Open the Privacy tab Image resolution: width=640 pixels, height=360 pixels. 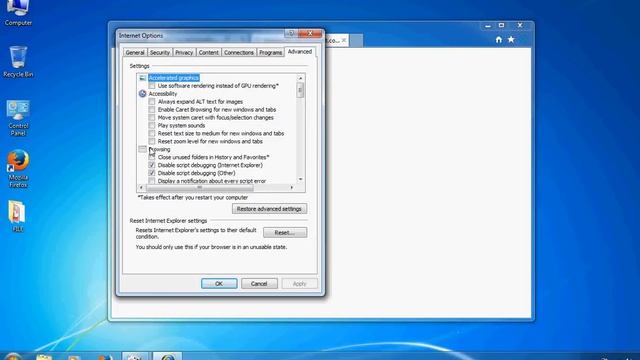[x=184, y=53]
